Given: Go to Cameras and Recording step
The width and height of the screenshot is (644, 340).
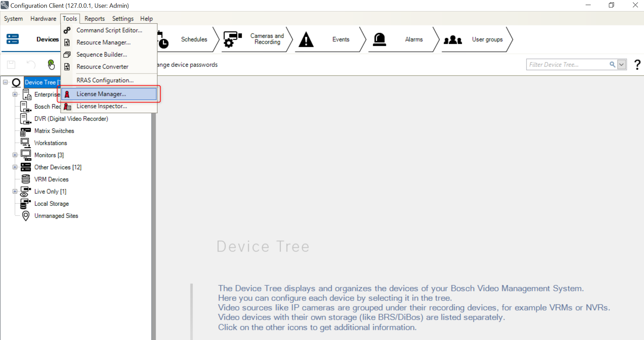Looking at the screenshot, I should (x=257, y=39).
